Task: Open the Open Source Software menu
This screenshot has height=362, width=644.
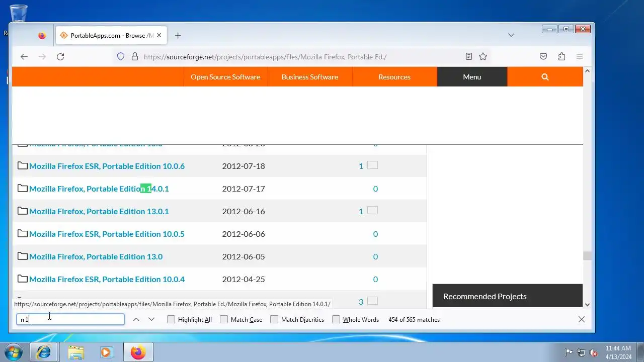Action: pyautogui.click(x=225, y=77)
